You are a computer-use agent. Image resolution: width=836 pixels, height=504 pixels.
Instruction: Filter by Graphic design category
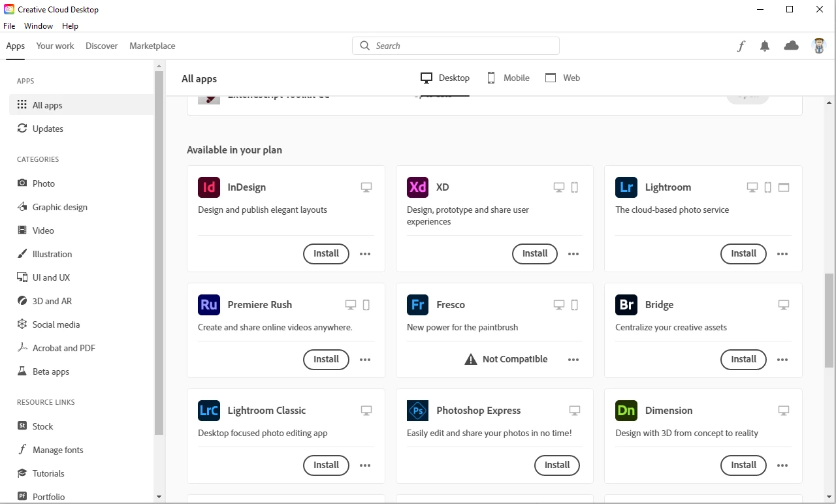pos(82,207)
